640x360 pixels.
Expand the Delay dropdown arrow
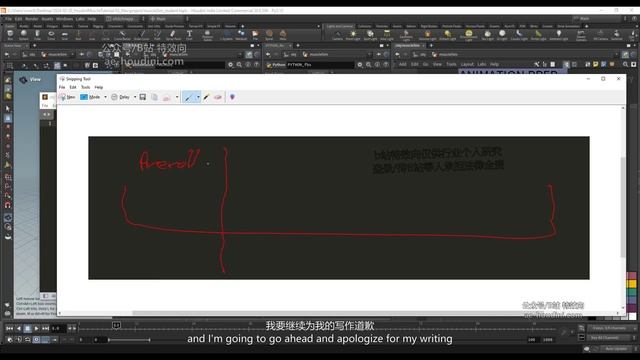(135, 97)
